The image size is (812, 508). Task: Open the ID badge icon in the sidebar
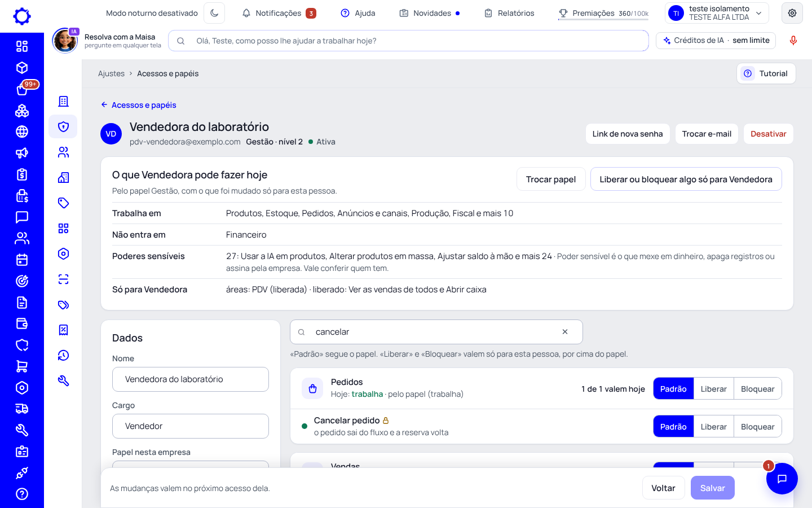tap(22, 452)
